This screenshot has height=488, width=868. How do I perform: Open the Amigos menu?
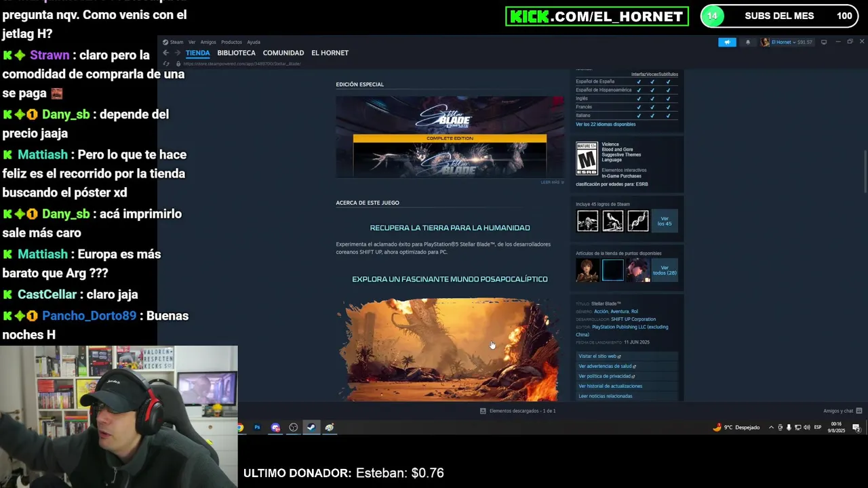click(208, 42)
